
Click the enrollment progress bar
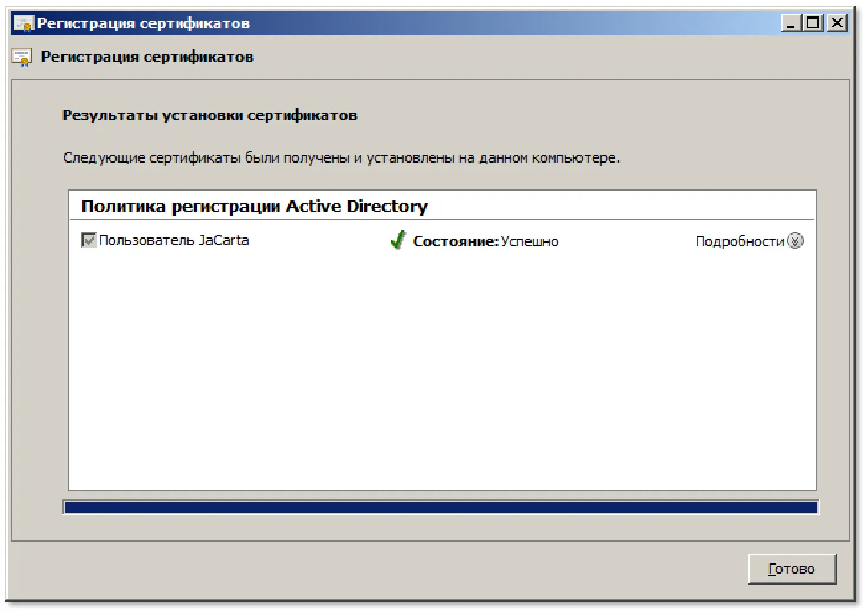[441, 507]
